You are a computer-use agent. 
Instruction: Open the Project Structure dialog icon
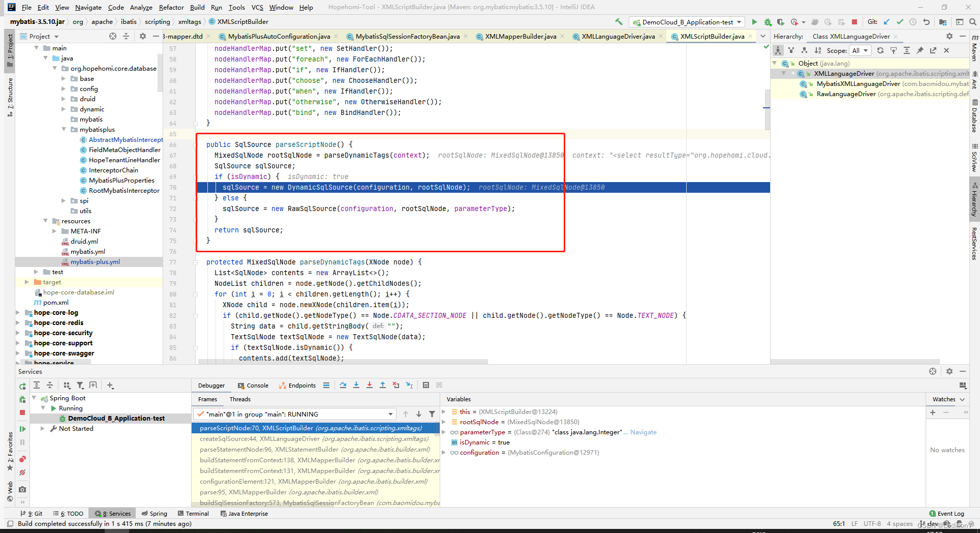[x=943, y=22]
